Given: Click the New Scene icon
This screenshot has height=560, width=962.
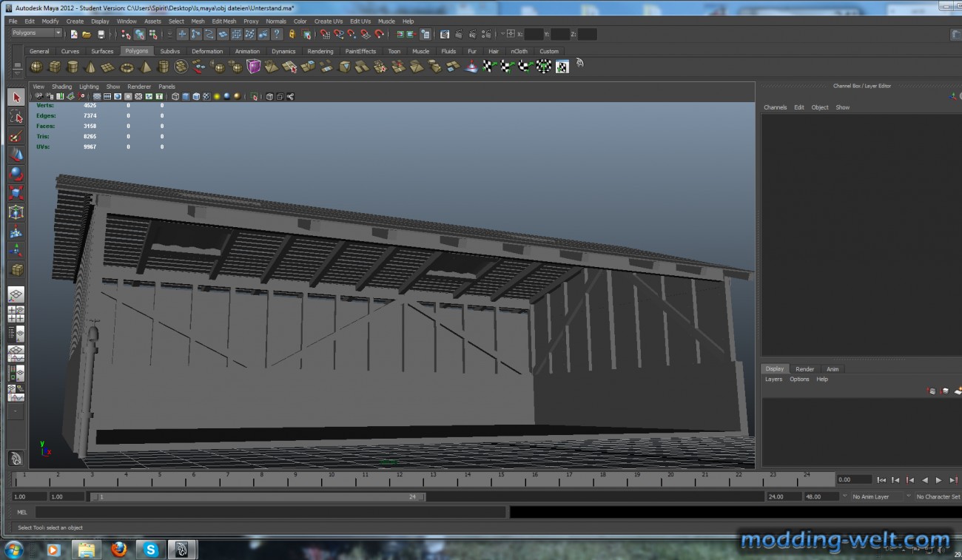Looking at the screenshot, I should point(74,34).
